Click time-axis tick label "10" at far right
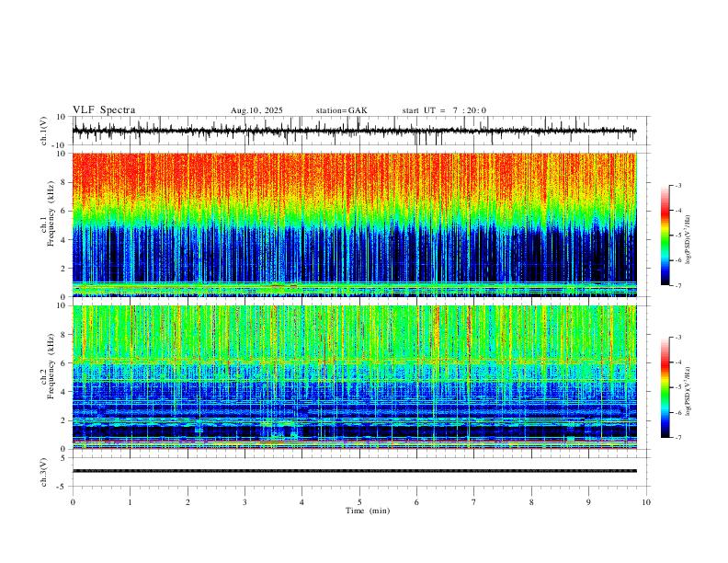Image resolution: width=728 pixels, height=563 pixels. (x=646, y=502)
